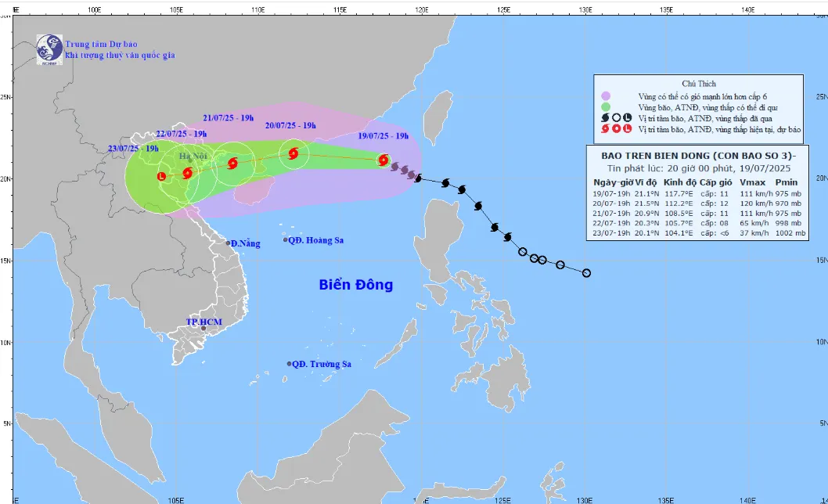Click the 'Ngày-giờ' column header
This screenshot has width=828, height=504.
click(x=613, y=182)
